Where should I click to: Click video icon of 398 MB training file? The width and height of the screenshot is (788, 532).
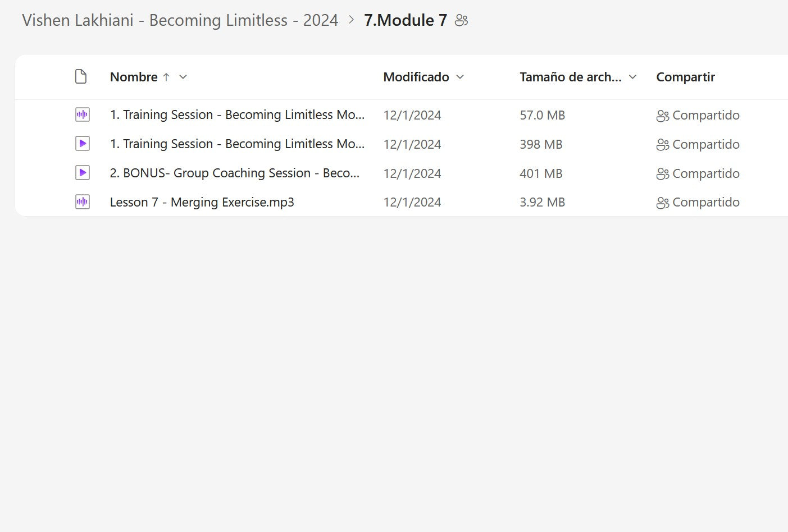point(82,144)
